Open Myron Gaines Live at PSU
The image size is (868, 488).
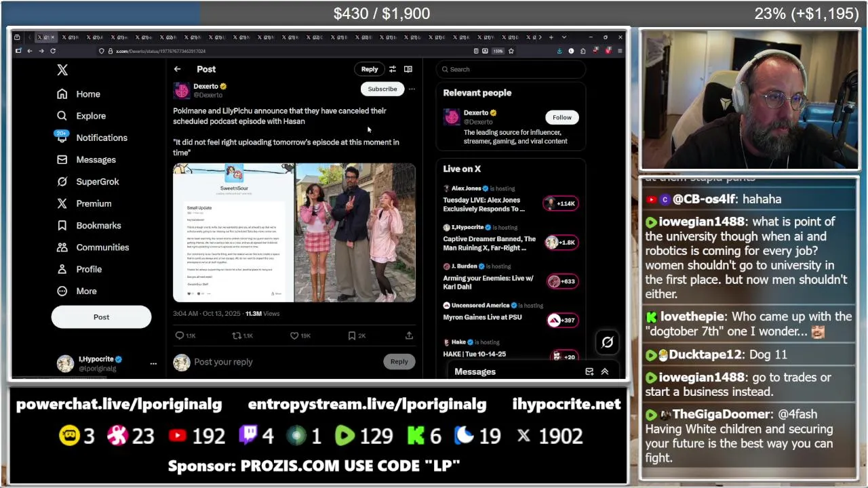coord(483,317)
